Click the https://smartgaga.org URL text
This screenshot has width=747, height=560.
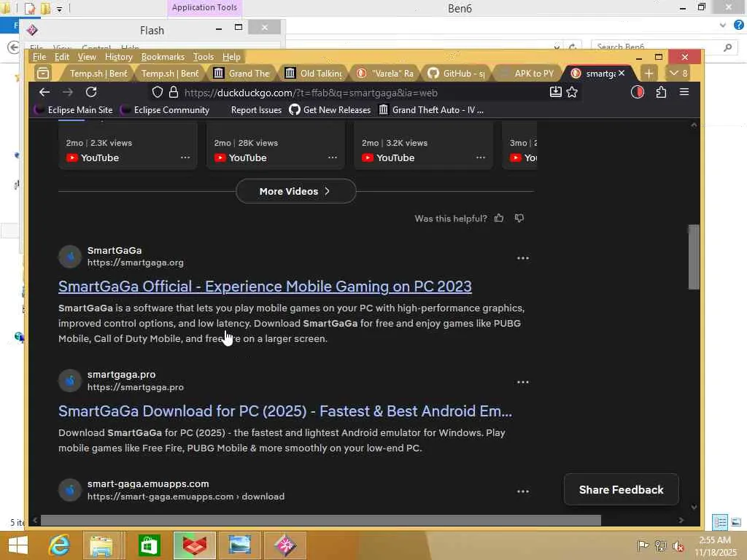coord(135,262)
